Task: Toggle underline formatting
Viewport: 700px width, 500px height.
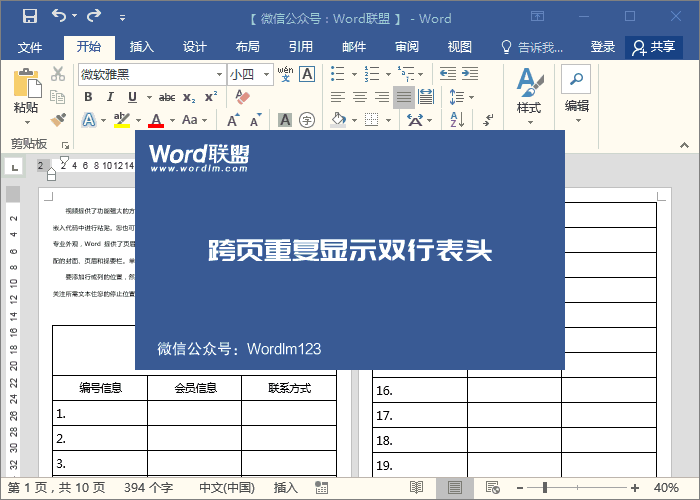Action: 132,97
